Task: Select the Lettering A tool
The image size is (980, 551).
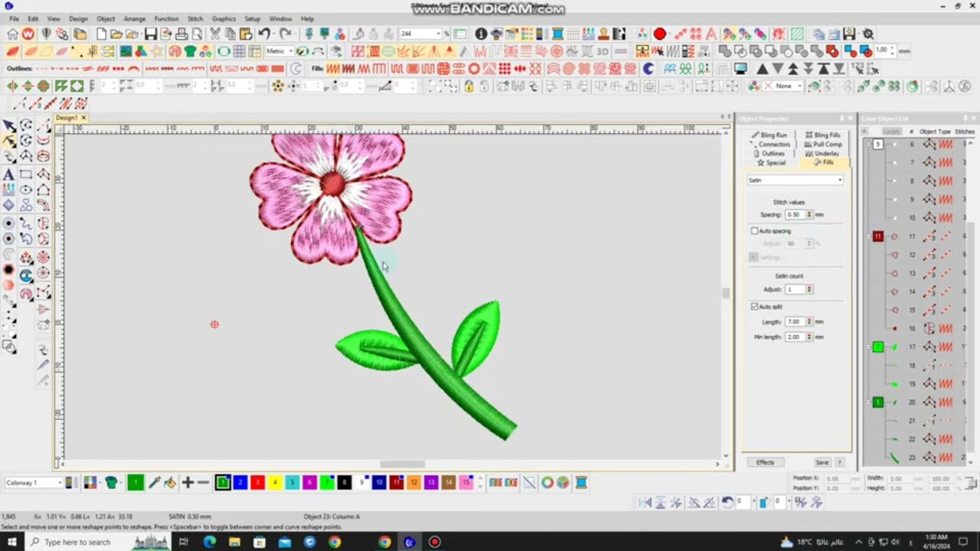Action: [x=9, y=174]
